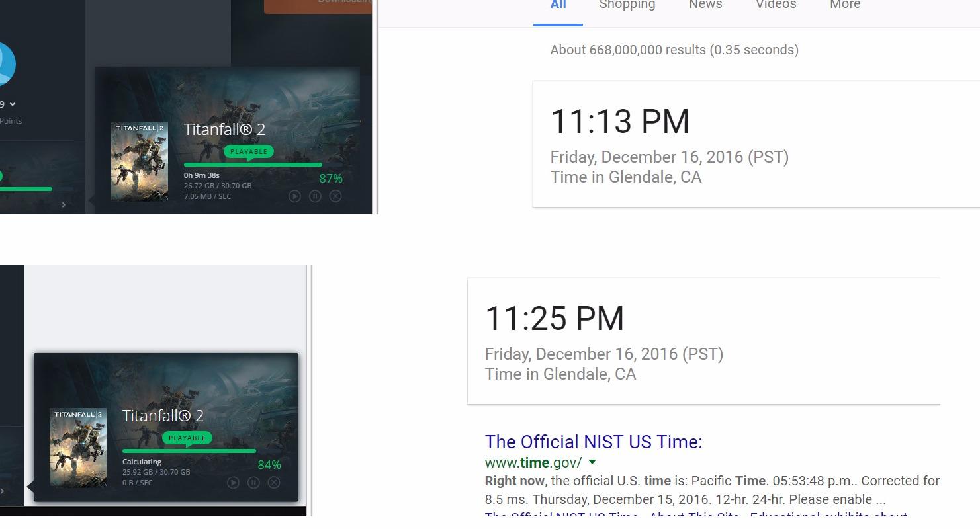The width and height of the screenshot is (980, 529).
Task: Click the PLAYABLE badge in upper panel
Action: click(249, 152)
